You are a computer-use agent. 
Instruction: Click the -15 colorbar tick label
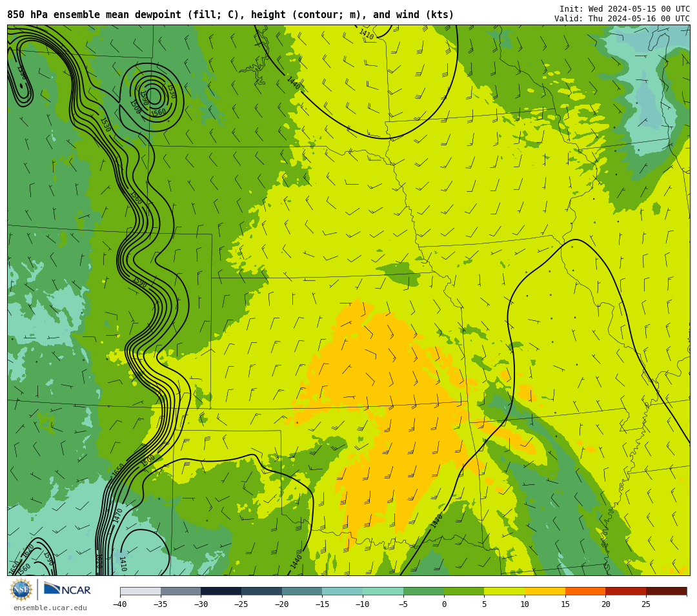322,604
